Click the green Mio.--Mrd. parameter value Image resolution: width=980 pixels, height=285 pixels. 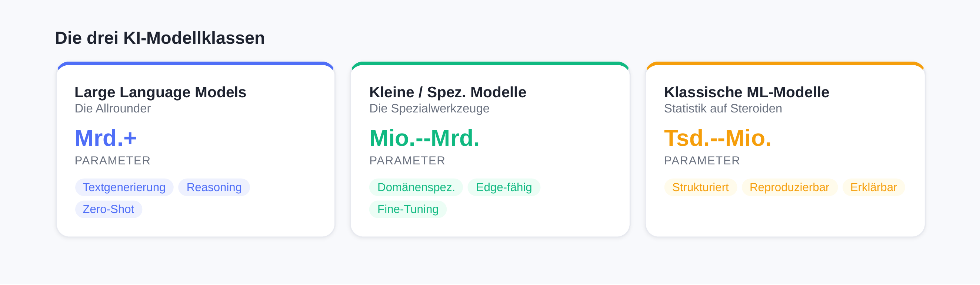pyautogui.click(x=424, y=138)
